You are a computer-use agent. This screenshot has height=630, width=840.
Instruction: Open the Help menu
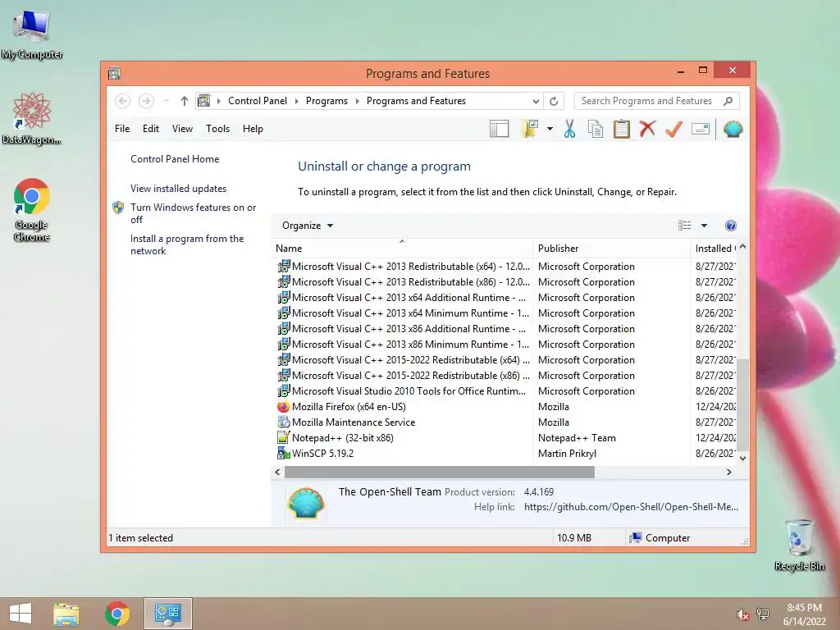(x=253, y=129)
